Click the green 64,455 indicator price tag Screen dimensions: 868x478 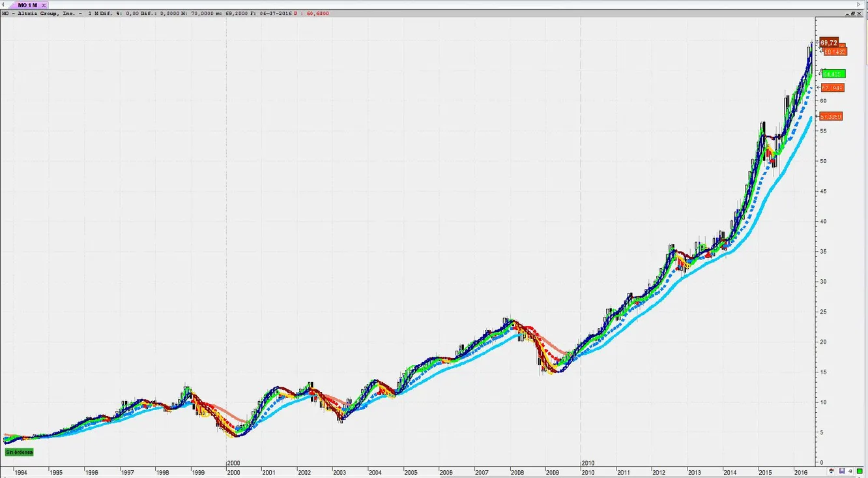coord(833,74)
